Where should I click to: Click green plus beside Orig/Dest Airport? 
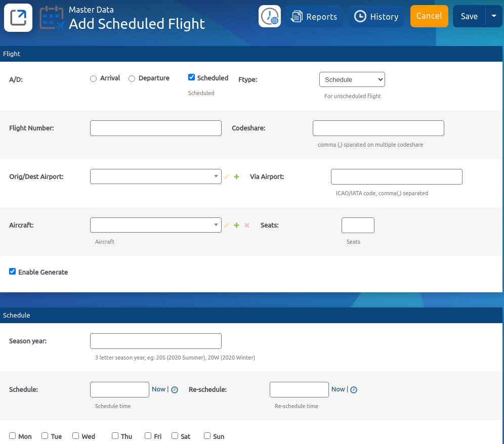pos(236,176)
